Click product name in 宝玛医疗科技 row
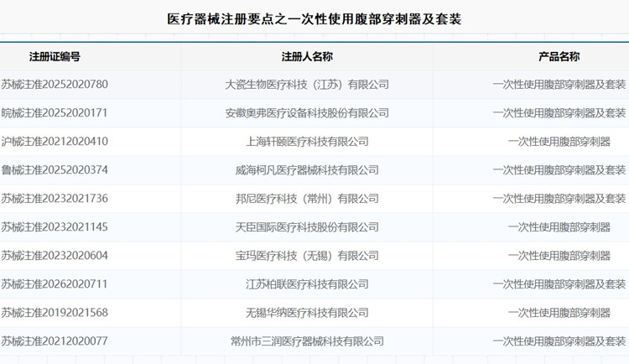 pos(559,255)
